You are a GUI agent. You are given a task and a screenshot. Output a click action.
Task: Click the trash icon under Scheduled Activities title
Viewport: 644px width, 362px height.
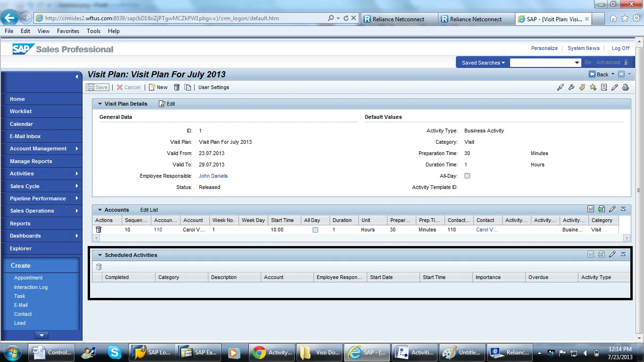[99, 267]
